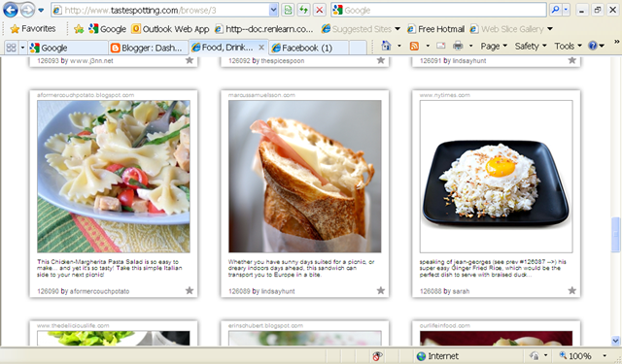Click the RSS feeds icon

point(414,46)
